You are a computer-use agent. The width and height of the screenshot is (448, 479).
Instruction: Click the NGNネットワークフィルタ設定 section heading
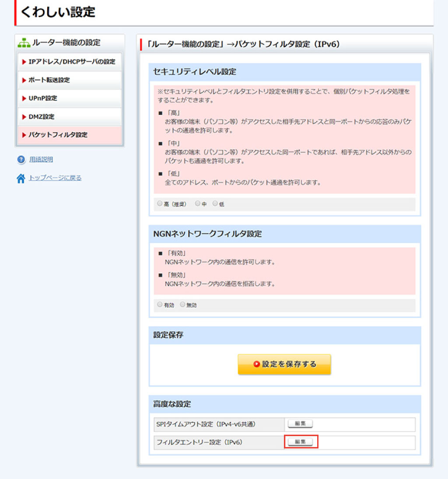click(207, 234)
